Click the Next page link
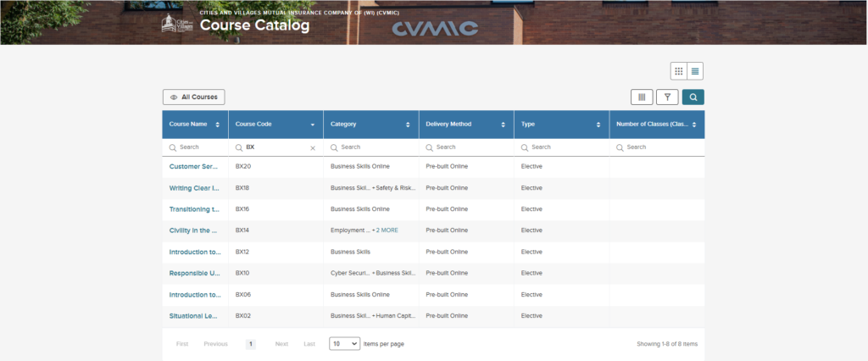This screenshot has height=361, width=868. [x=281, y=344]
